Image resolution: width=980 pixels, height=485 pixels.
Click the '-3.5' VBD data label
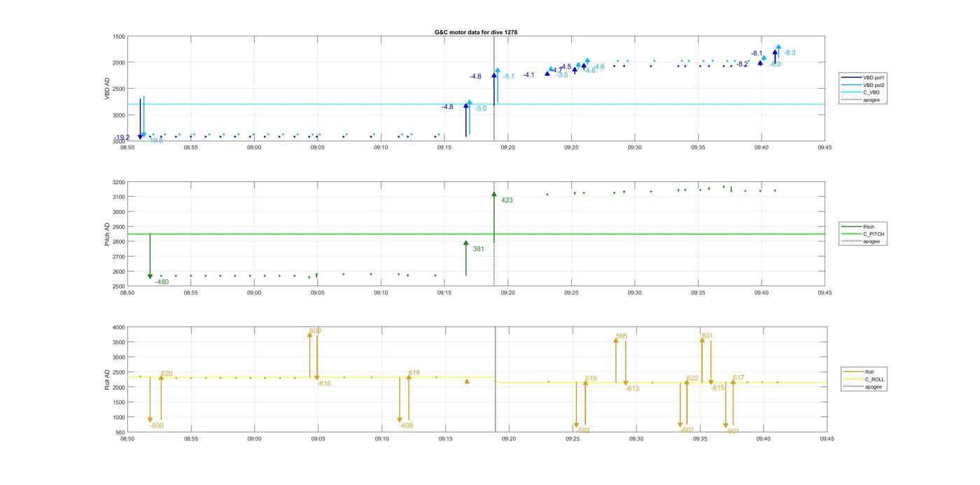(x=562, y=74)
